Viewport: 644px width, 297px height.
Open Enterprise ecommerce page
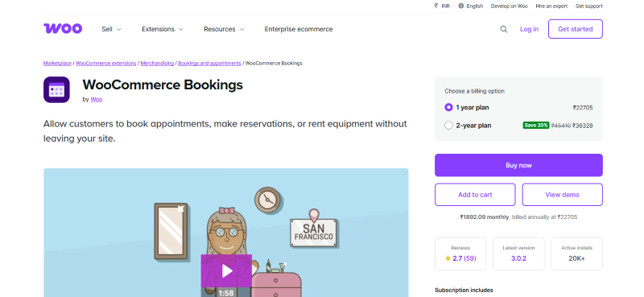[299, 29]
